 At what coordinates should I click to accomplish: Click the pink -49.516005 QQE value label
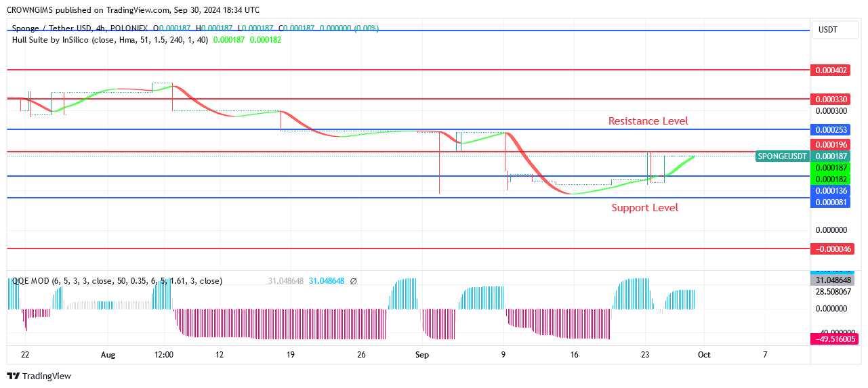(x=831, y=339)
